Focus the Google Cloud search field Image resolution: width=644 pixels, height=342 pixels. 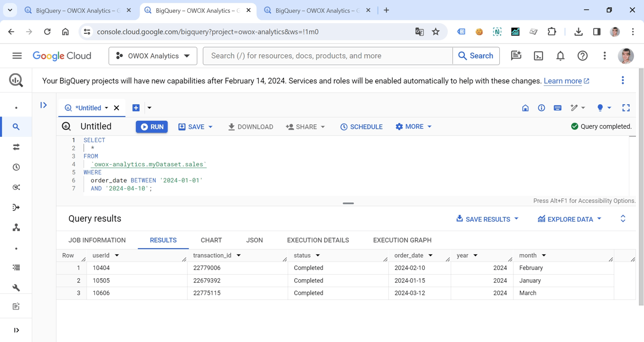click(x=328, y=56)
